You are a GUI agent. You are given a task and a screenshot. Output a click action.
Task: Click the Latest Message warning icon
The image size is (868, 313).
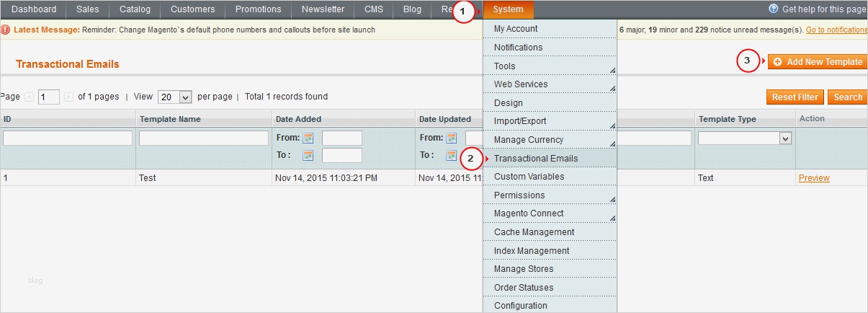[6, 30]
